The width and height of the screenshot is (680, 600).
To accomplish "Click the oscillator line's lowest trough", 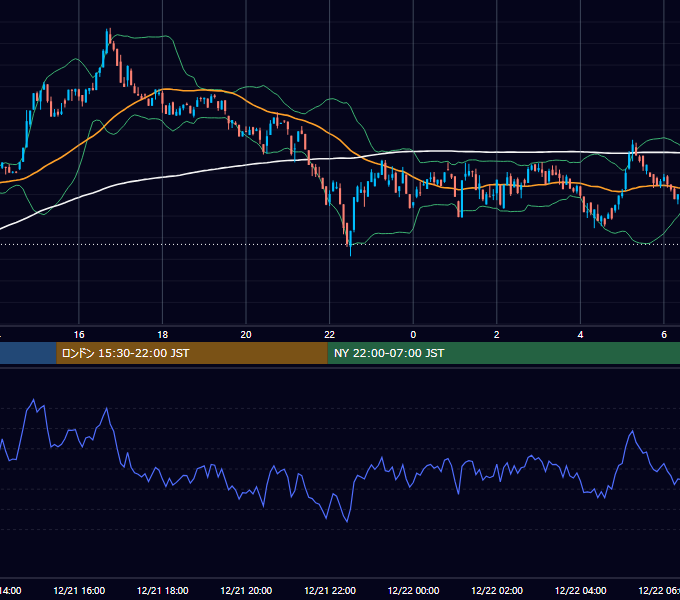I will point(347,521).
